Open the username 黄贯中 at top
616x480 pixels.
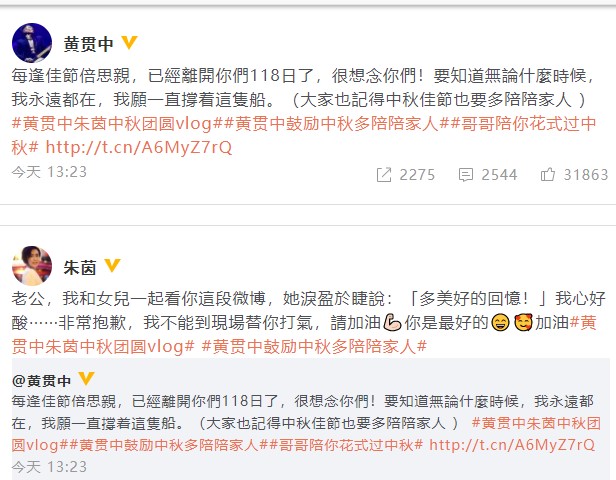[88, 44]
